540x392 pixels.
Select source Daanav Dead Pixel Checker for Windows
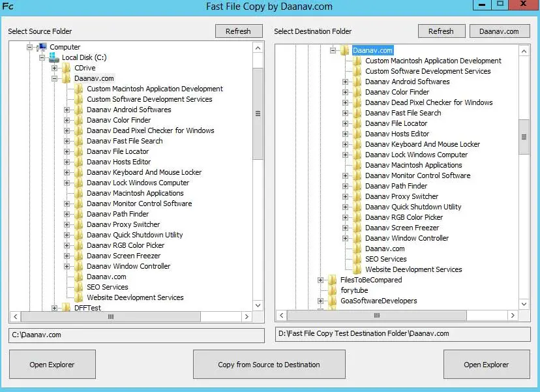pyautogui.click(x=151, y=130)
